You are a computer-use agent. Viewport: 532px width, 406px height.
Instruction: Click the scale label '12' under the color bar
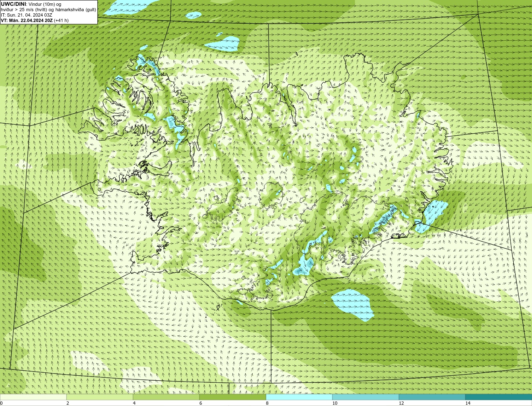pos(401,403)
